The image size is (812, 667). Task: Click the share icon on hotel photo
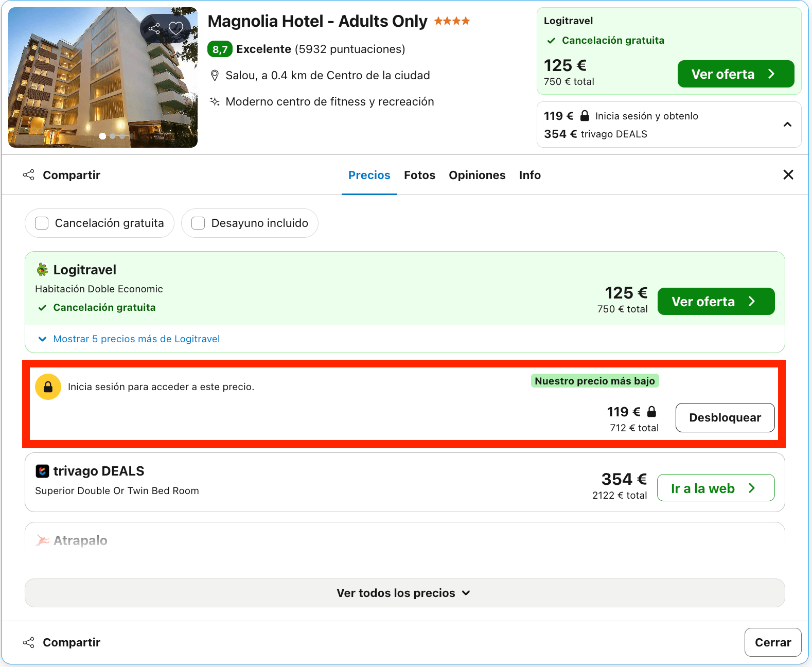pos(154,28)
